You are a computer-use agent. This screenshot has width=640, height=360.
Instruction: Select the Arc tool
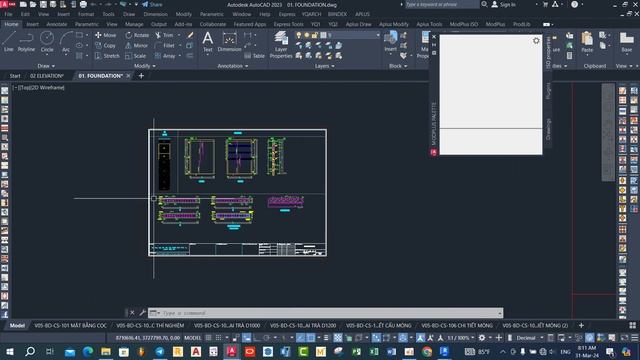click(66, 43)
